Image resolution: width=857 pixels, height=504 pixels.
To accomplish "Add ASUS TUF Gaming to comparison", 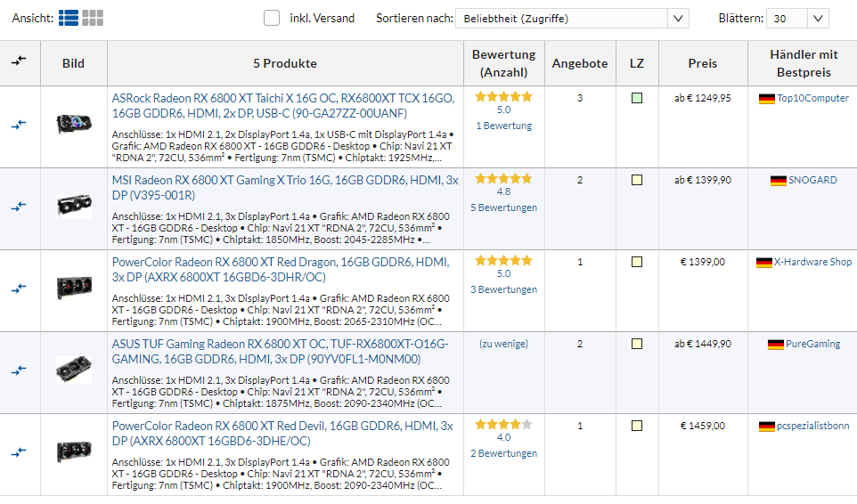I will point(19,370).
